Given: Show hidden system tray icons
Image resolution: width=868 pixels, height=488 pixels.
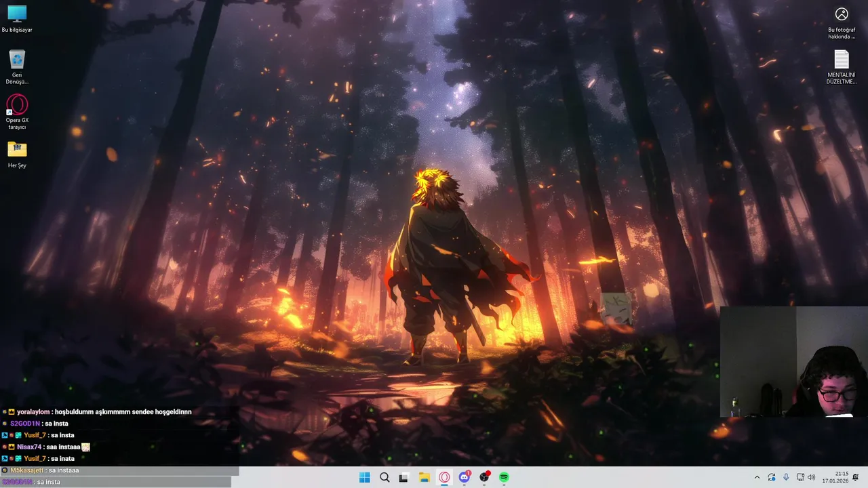Looking at the screenshot, I should [757, 477].
